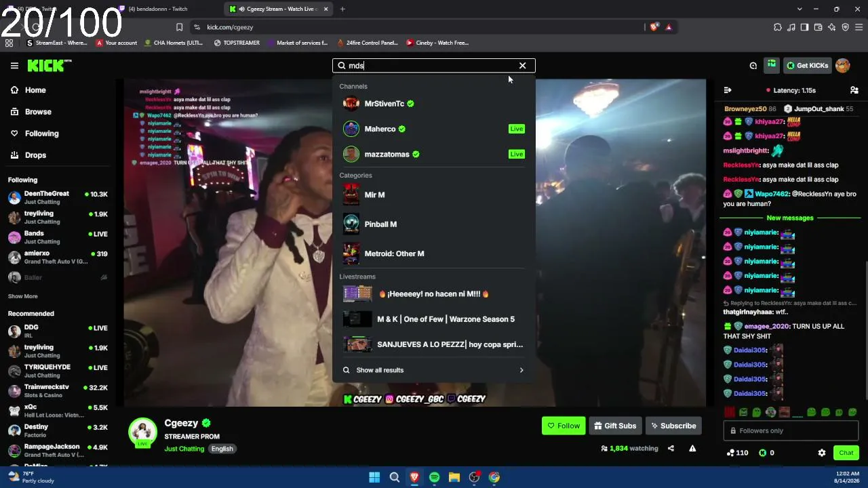Screen dimensions: 868x488
Task: Open '¡Heeeeey! no hacen ni M!!!' livestream
Action: coord(433,294)
